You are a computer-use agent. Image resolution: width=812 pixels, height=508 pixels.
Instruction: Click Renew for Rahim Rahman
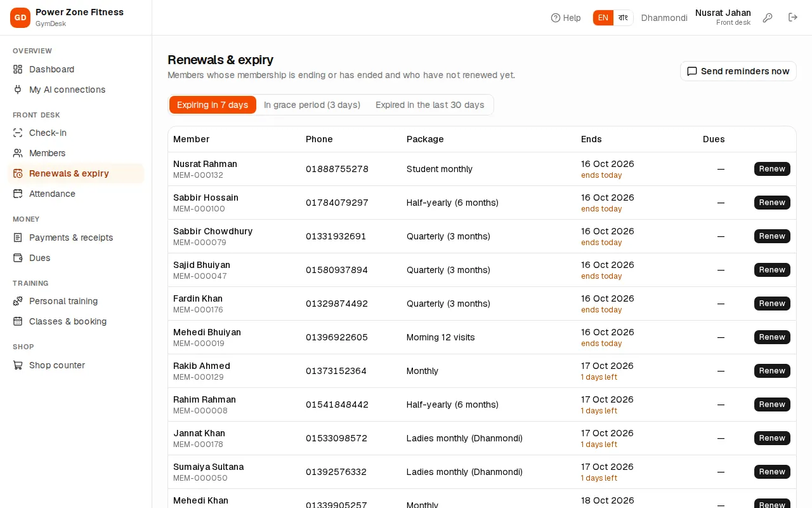coord(772,404)
